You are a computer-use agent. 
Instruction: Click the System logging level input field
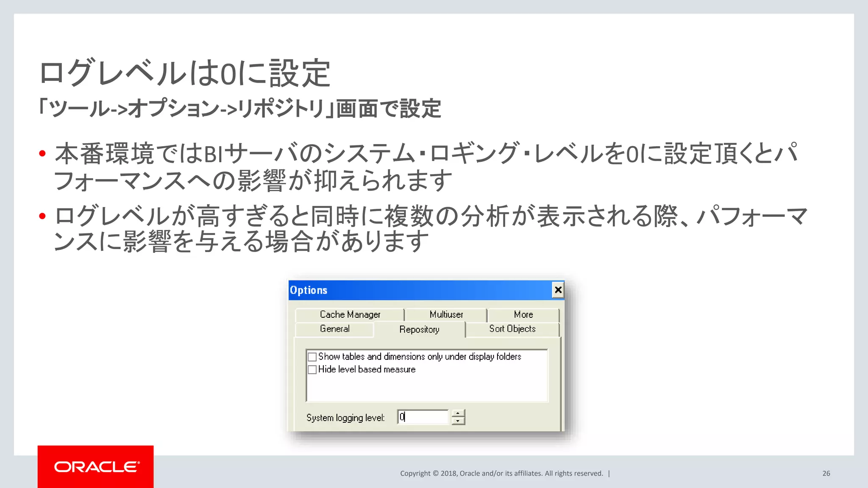pos(423,417)
